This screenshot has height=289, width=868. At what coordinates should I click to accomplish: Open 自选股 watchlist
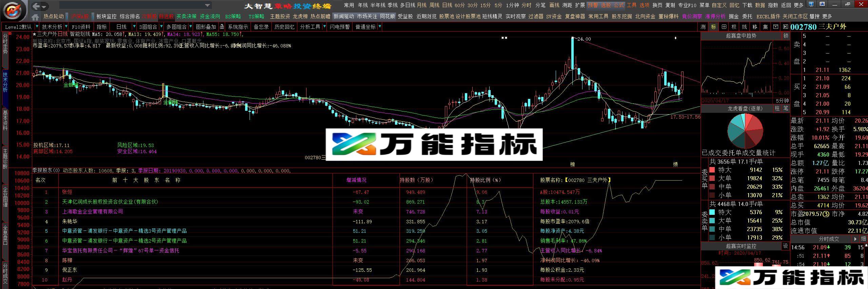(166, 16)
